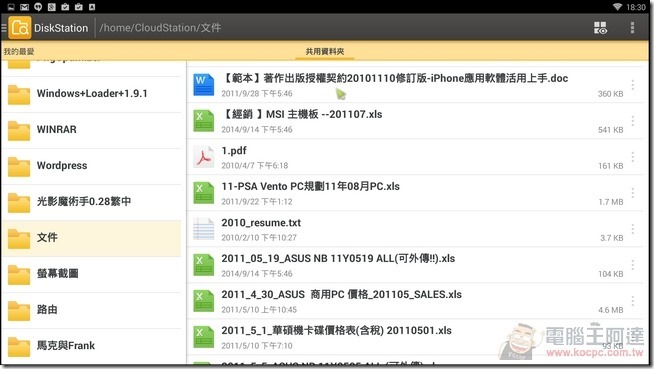Click the text file icon of 2010_resume.txt
Viewport: 654px width, 369px height.
[x=204, y=229]
